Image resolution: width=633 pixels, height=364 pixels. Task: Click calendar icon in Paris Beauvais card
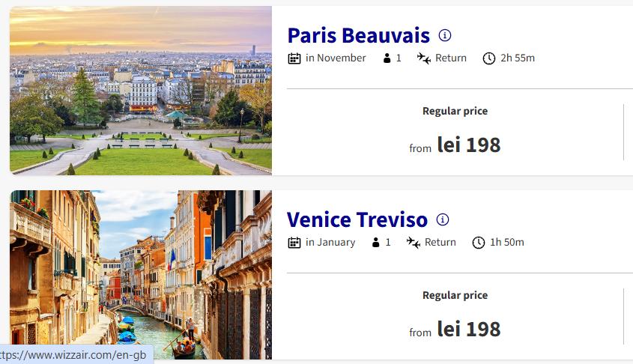294,58
